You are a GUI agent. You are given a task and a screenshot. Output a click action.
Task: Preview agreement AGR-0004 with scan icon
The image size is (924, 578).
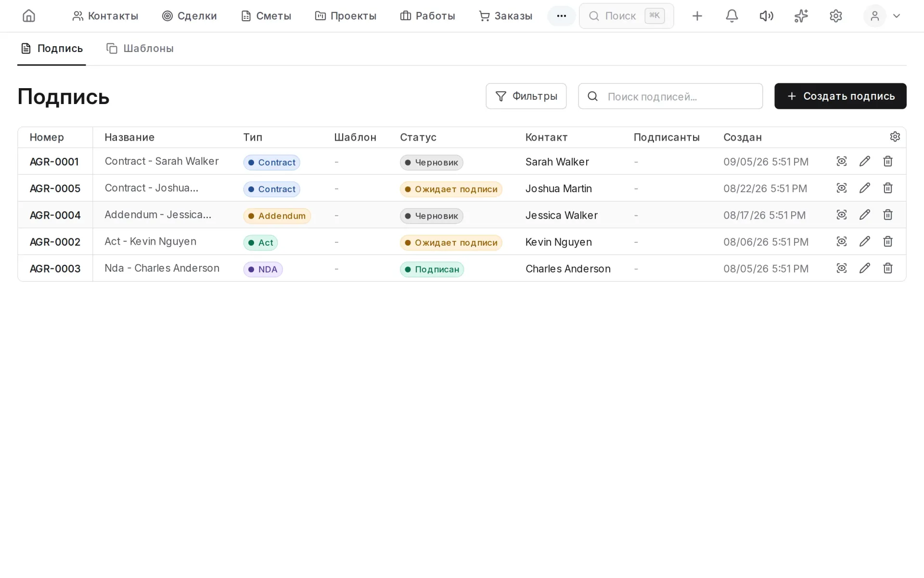coord(841,215)
